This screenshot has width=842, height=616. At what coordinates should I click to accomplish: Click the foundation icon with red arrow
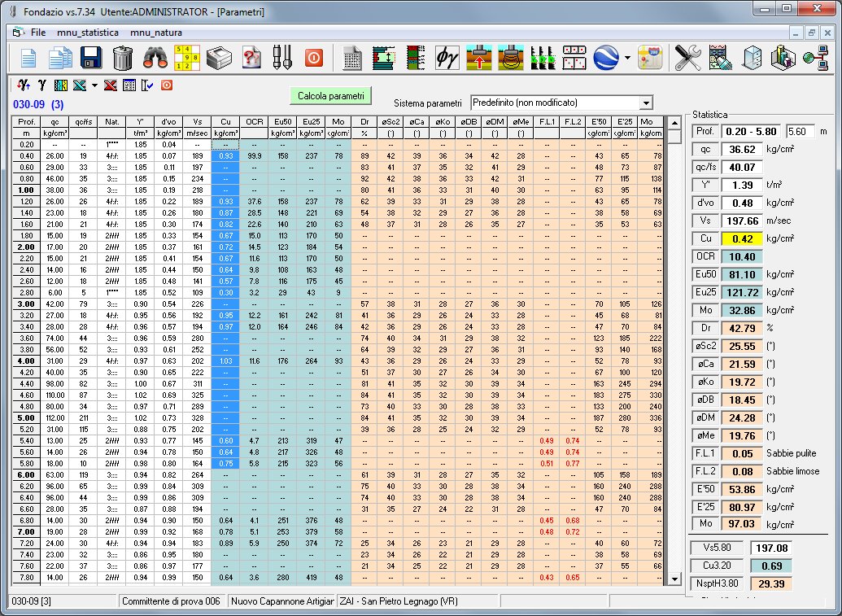click(479, 58)
